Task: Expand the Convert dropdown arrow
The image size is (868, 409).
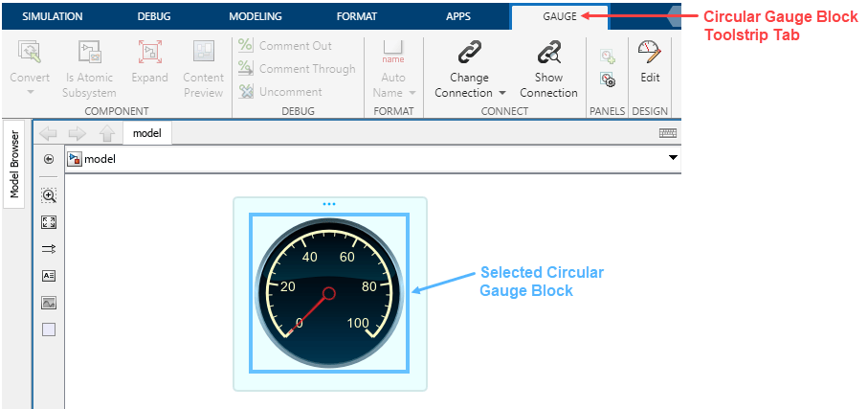Action: (30, 92)
